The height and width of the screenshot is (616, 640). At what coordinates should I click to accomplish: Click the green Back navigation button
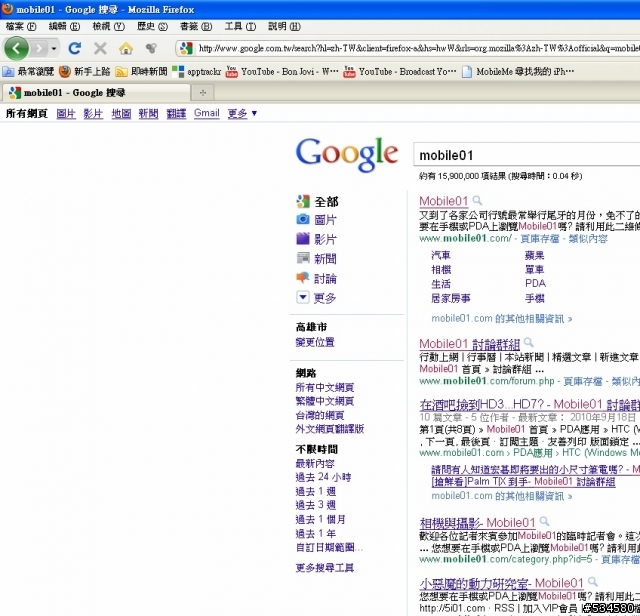point(16,49)
